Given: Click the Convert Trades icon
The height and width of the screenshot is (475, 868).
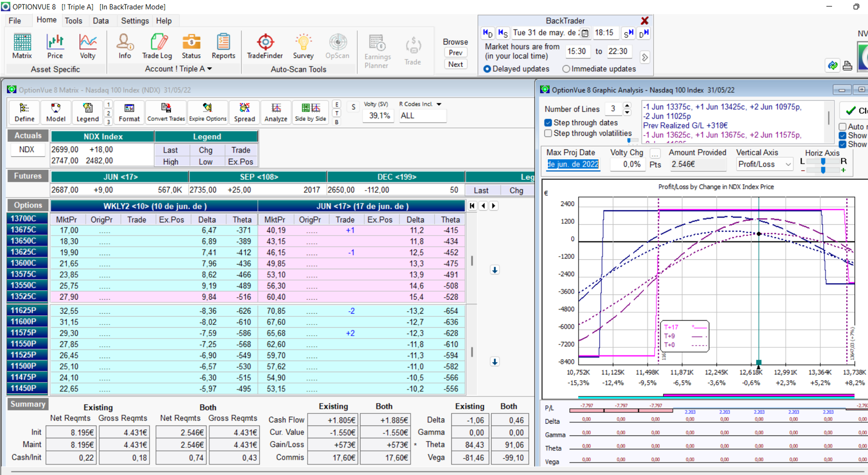Looking at the screenshot, I should click(x=166, y=112).
